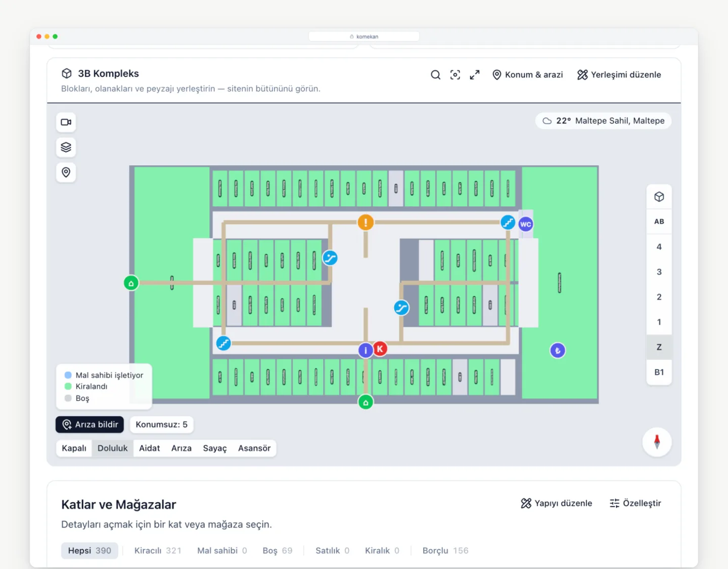Select the purple lira payment marker
728x569 pixels.
coord(558,350)
